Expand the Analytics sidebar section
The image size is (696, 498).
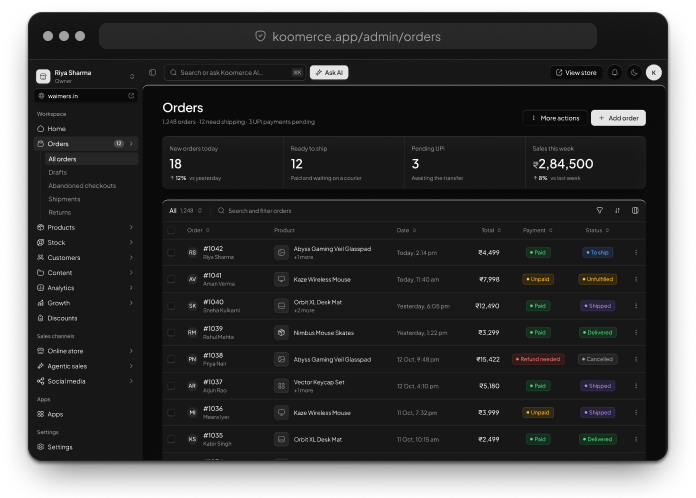[x=131, y=288]
